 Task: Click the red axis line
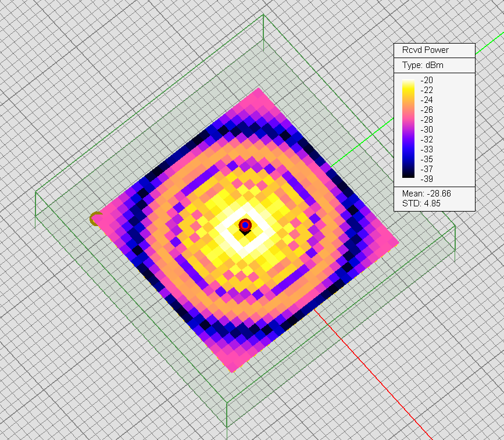click(x=378, y=378)
